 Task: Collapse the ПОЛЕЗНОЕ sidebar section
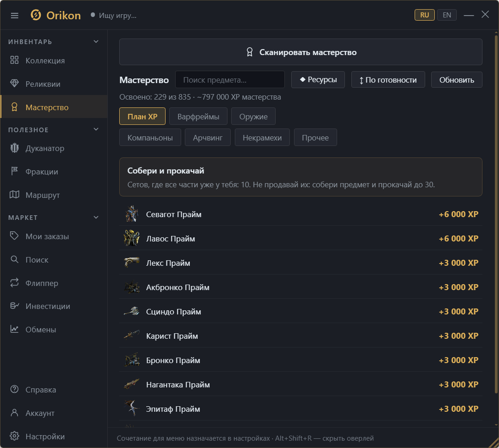pos(96,129)
